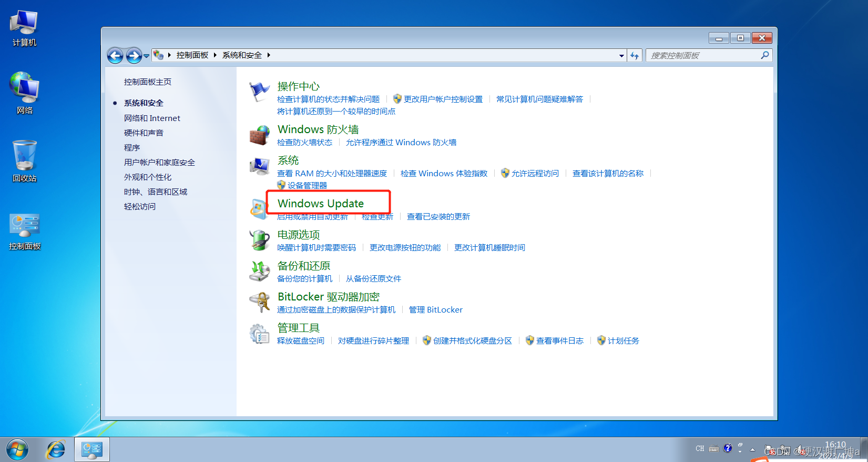Click the control panel icon in address bar

(x=158, y=55)
